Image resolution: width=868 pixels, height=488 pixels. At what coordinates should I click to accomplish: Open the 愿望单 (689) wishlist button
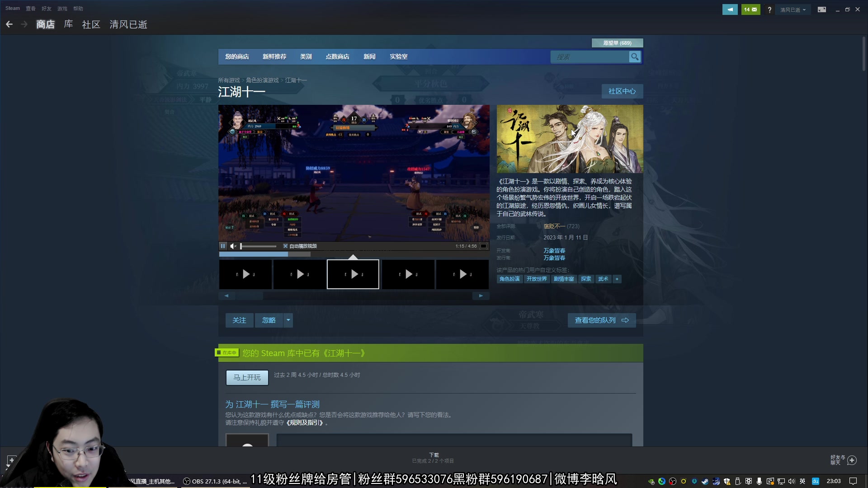click(617, 43)
